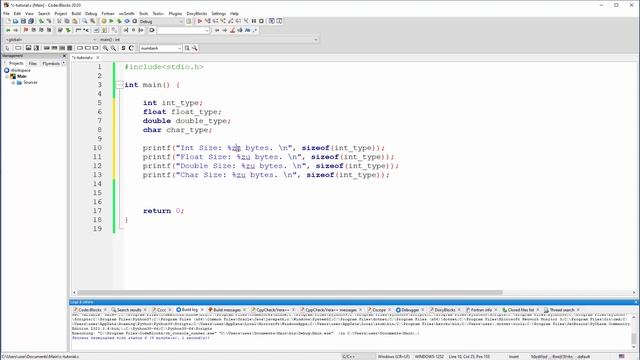Click the Build gear icon
The width and height of the screenshot is (640, 360).
click(x=104, y=21)
